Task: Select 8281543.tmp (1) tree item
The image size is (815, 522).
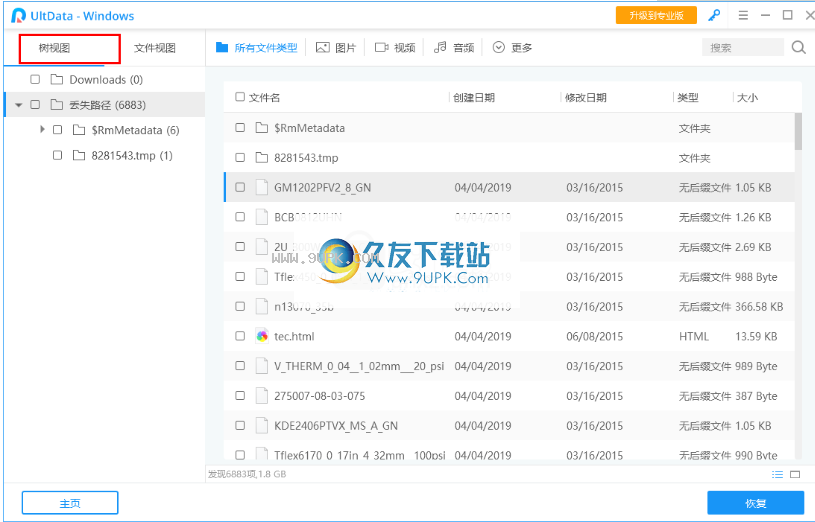Action: pyautogui.click(x=132, y=155)
